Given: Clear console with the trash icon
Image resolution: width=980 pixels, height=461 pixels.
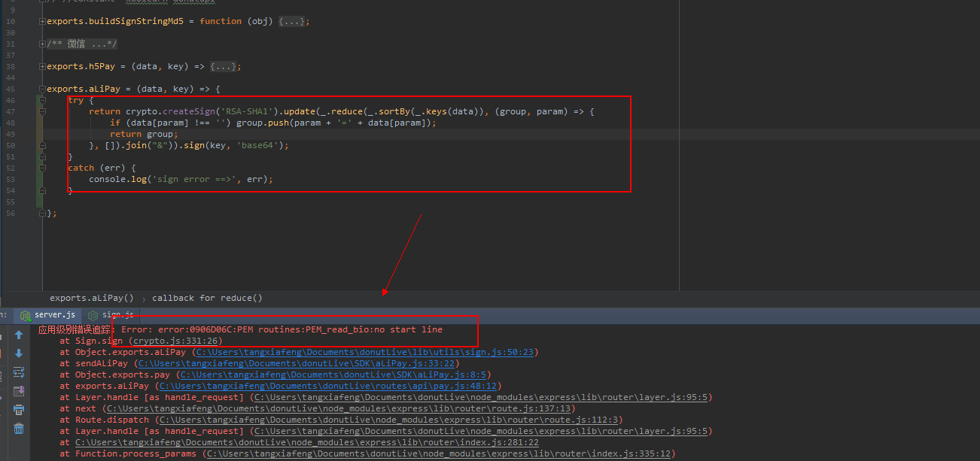Looking at the screenshot, I should (x=19, y=429).
